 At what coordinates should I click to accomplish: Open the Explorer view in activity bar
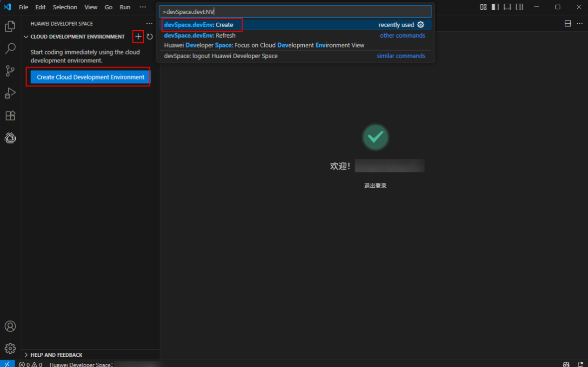click(x=10, y=27)
